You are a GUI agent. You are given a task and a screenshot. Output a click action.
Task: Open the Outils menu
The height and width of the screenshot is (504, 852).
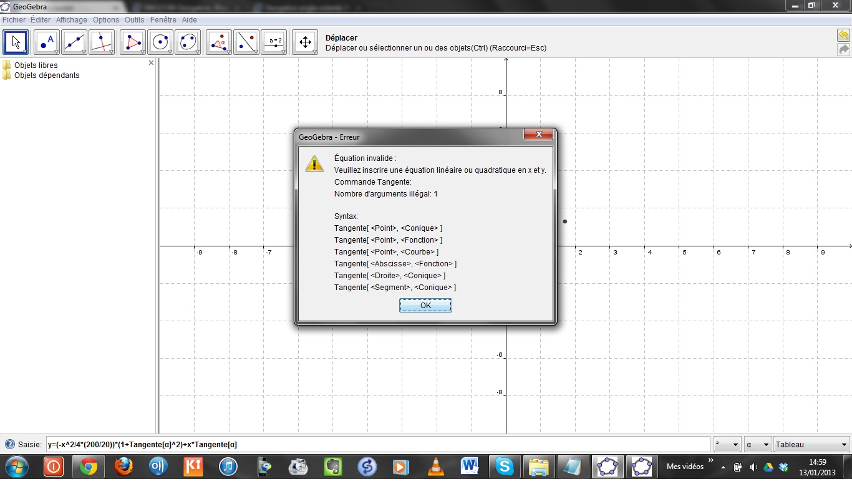pos(135,20)
